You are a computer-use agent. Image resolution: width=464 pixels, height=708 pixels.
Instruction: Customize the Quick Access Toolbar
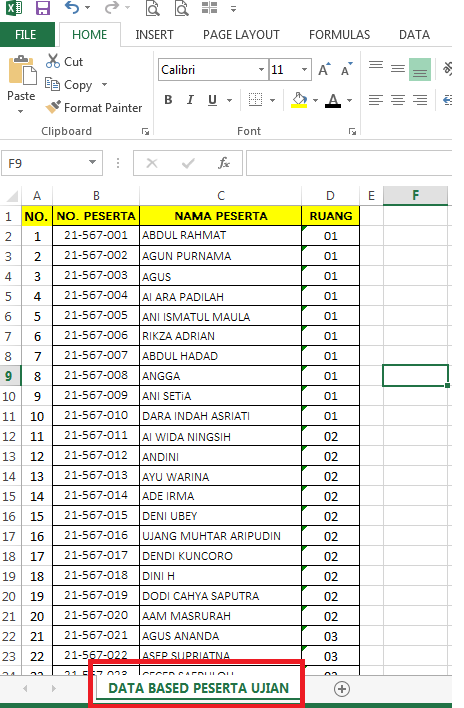pos(233,9)
